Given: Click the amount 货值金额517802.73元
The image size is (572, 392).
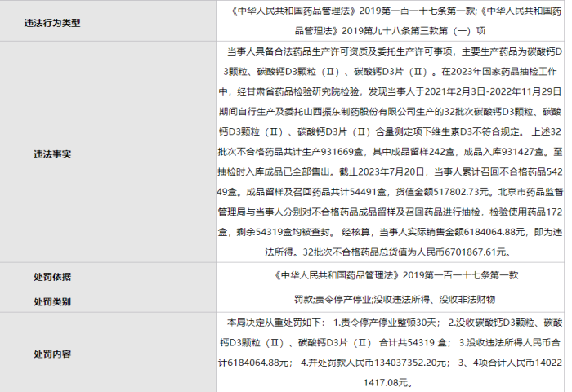Looking at the screenshot, I should coord(443,192).
